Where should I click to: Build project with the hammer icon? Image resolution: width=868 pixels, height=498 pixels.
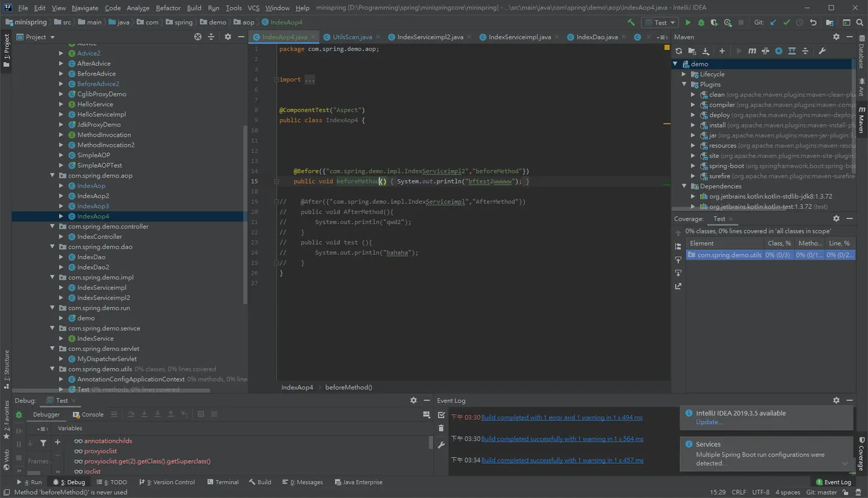coord(631,22)
